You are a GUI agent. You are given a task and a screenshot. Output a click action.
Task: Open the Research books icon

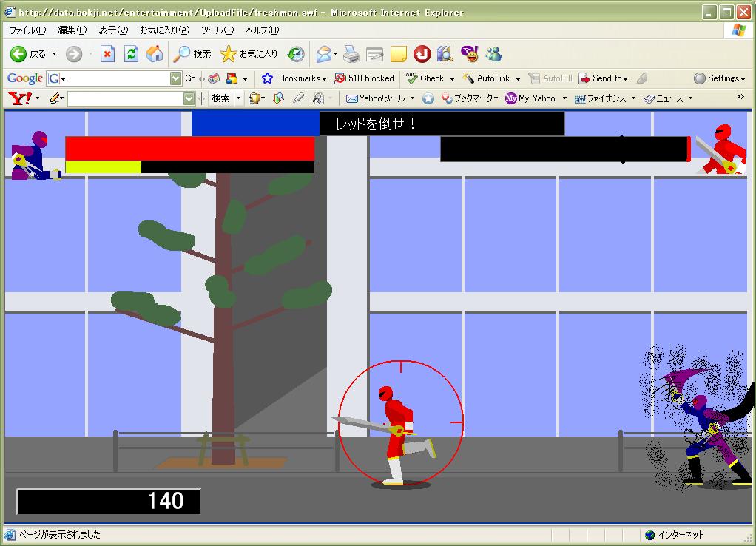[445, 54]
